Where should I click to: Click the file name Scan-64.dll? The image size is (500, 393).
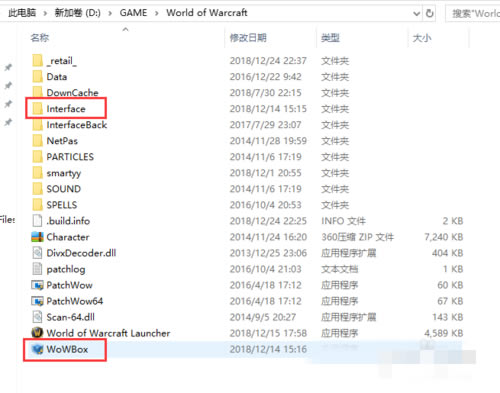71,317
